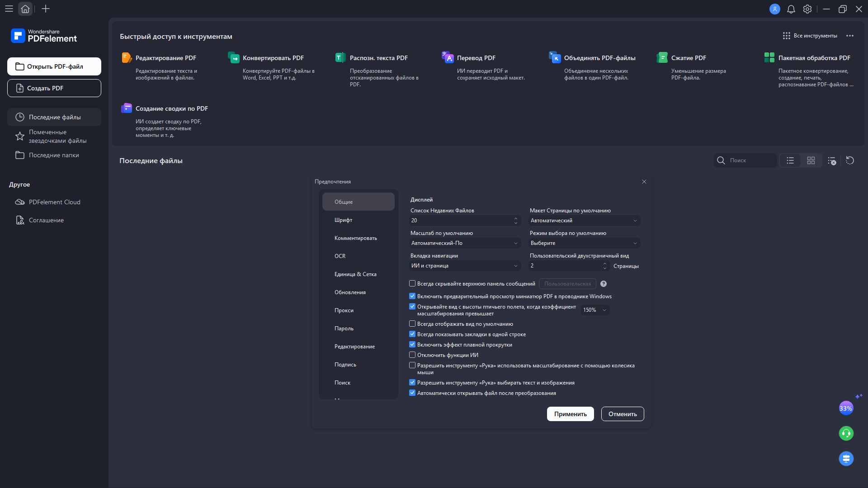Select the Шрифт preferences tab
The image size is (868, 488).
(344, 220)
